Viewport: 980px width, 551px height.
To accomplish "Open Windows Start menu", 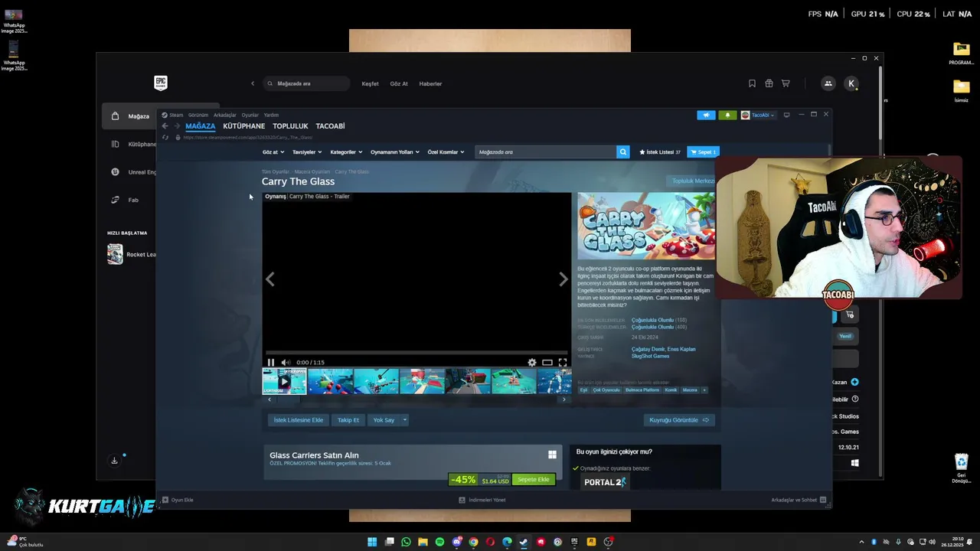I will (x=372, y=542).
